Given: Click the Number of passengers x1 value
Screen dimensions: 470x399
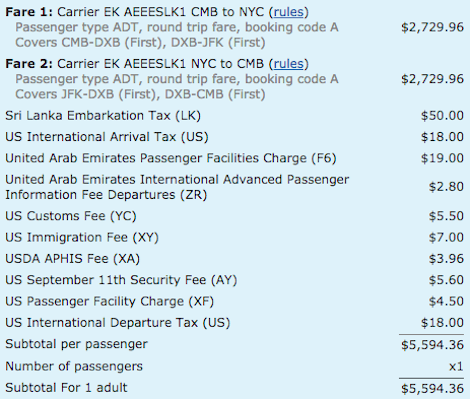Looking at the screenshot, I should (x=456, y=367).
